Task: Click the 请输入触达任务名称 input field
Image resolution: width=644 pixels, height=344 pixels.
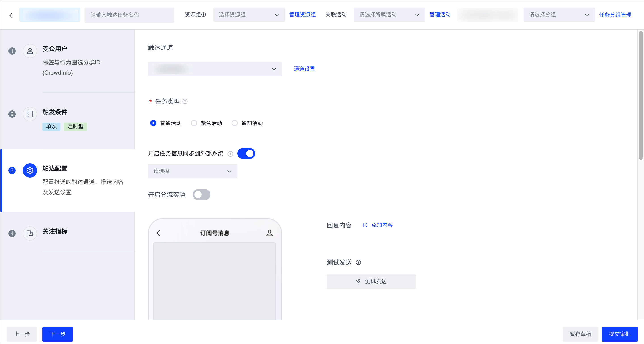Action: (x=129, y=15)
